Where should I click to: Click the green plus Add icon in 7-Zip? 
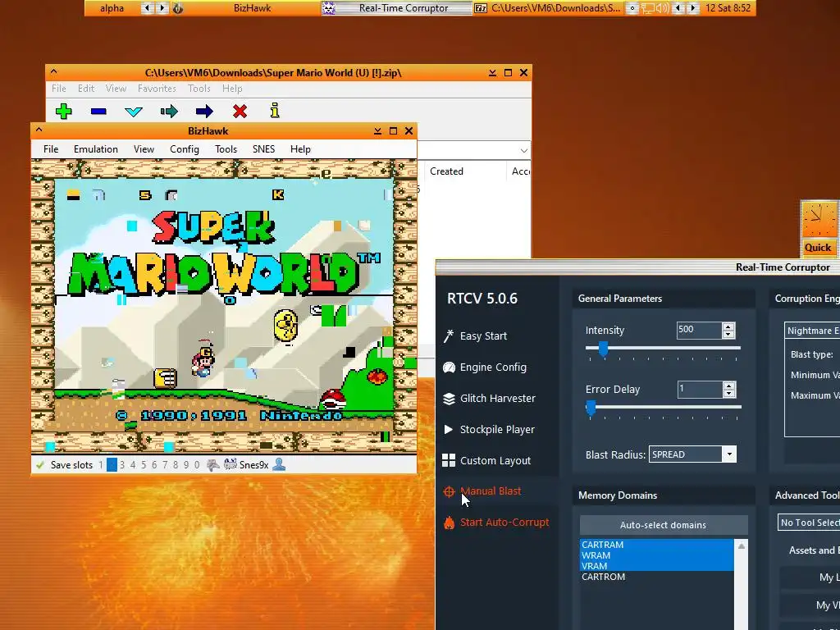pos(64,112)
